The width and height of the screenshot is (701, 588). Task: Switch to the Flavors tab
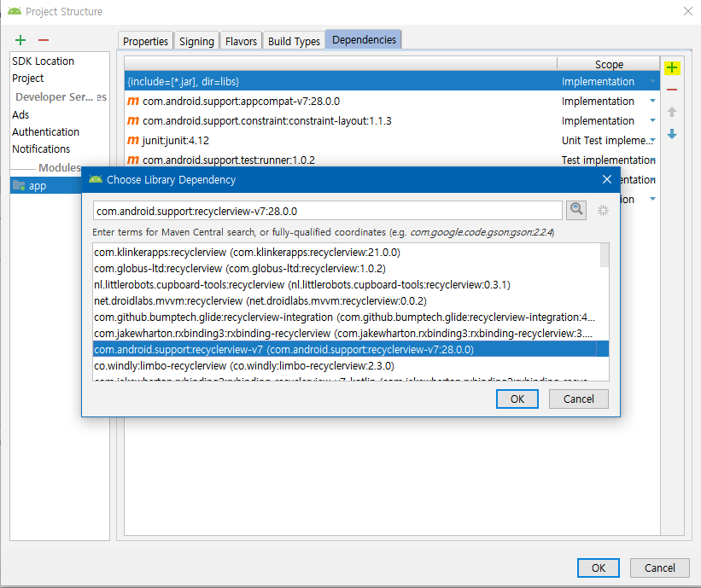coord(241,41)
